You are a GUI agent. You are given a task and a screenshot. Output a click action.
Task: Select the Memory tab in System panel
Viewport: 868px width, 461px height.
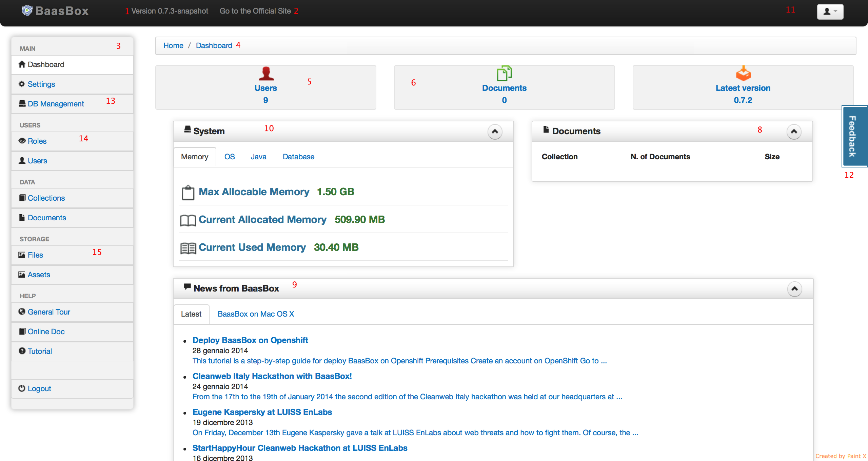pyautogui.click(x=195, y=157)
